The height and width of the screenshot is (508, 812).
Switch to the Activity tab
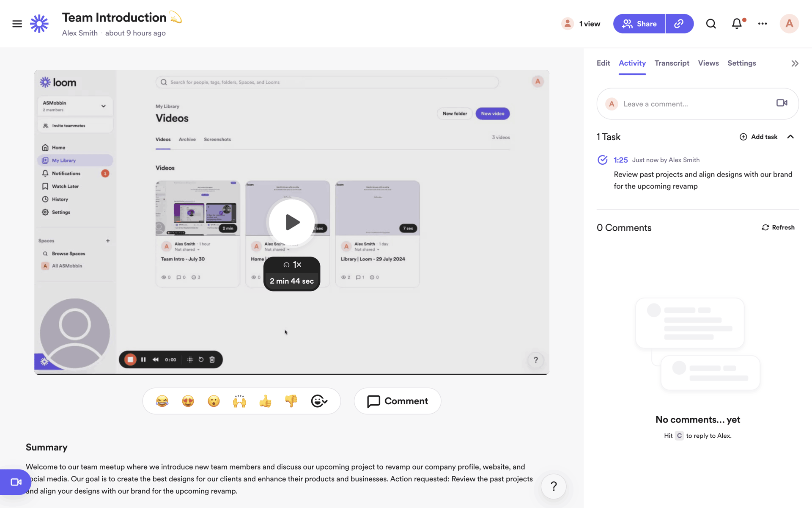(632, 63)
